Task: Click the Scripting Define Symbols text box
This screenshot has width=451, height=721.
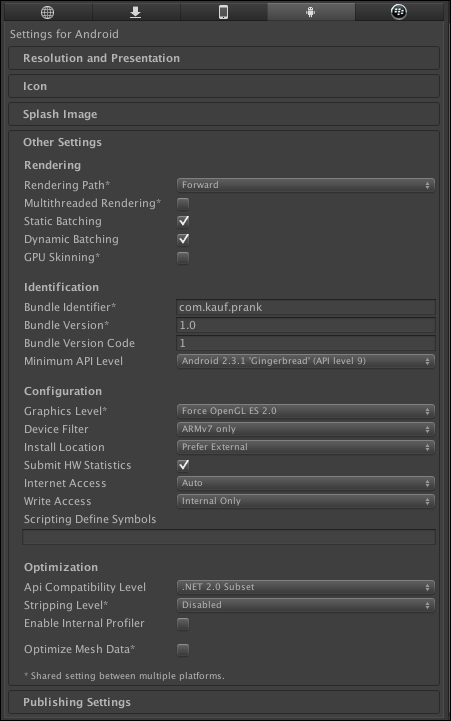Action: point(229,537)
